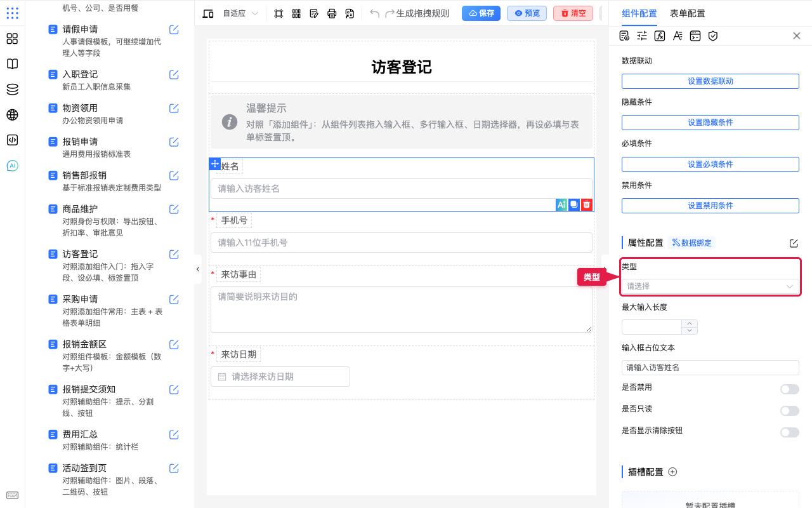This screenshot has height=508, width=812.
Task: Open the four-square dashboard icon in left rail
Action: [x=12, y=39]
